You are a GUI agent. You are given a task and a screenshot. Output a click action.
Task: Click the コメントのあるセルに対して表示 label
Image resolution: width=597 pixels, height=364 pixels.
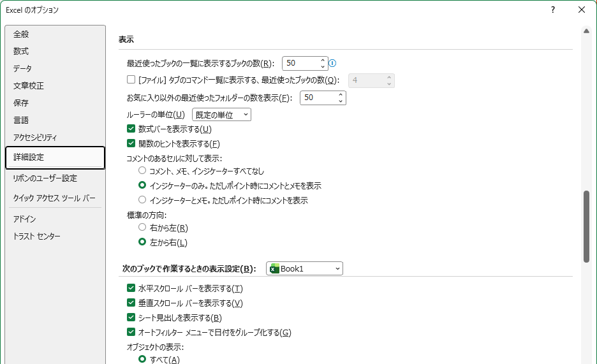(174, 158)
